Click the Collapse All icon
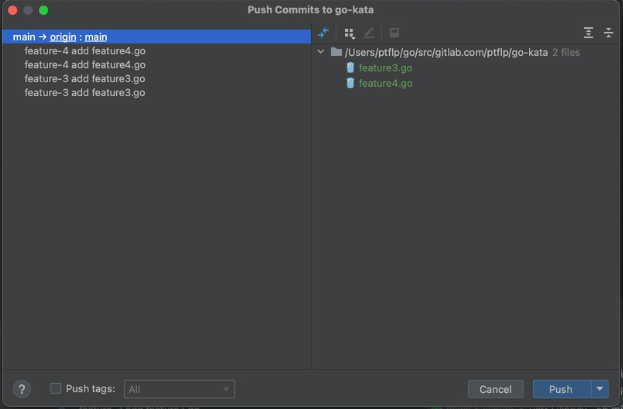Screen dimensions: 623x409 (608, 33)
